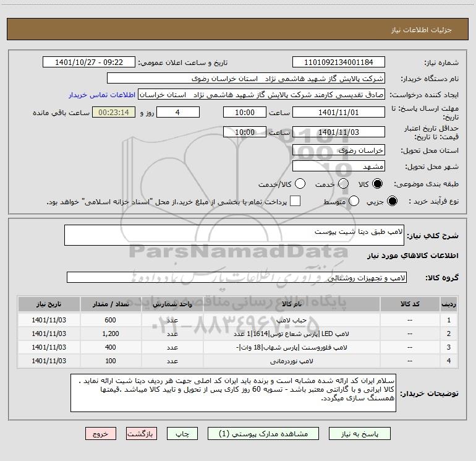
Task: Click the response deadline time field 10:00
Action: pos(245,112)
